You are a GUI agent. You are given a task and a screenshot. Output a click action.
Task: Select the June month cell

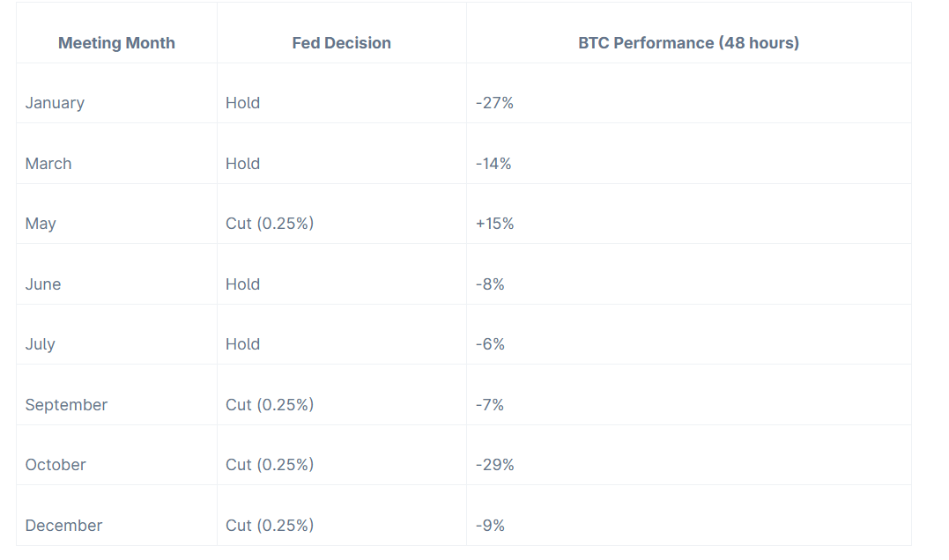point(43,284)
